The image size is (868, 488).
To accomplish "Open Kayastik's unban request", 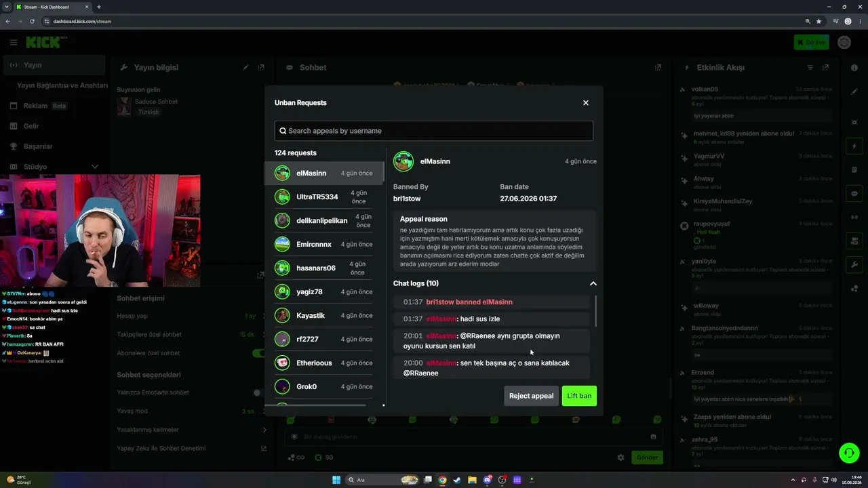I will (324, 315).
